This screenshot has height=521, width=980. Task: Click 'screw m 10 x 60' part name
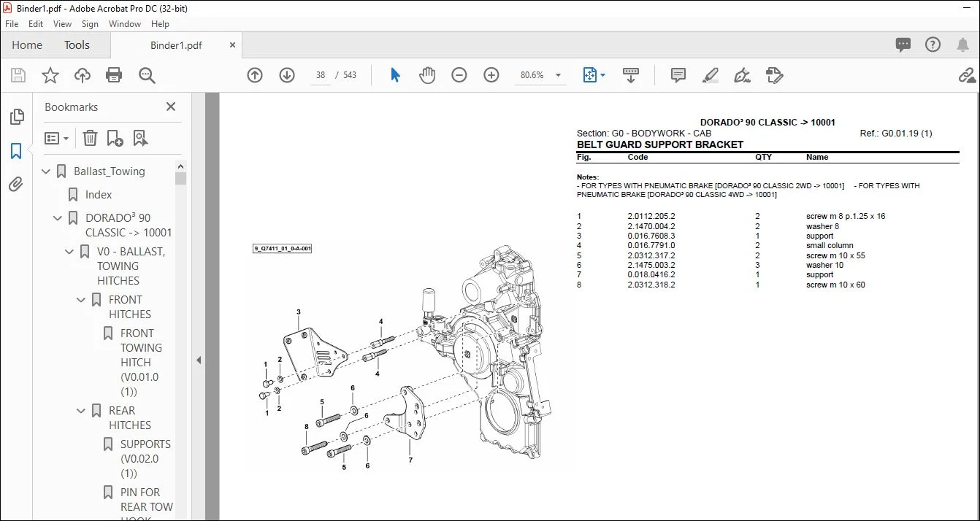coord(835,285)
